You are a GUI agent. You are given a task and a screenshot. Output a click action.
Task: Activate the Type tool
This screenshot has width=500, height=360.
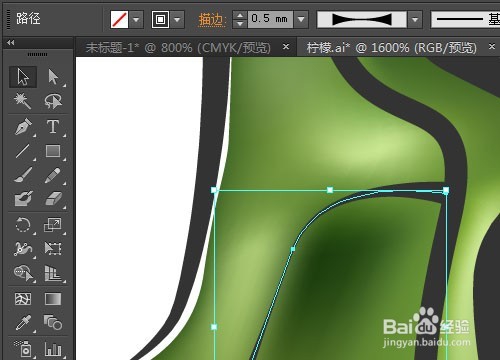[x=53, y=127]
